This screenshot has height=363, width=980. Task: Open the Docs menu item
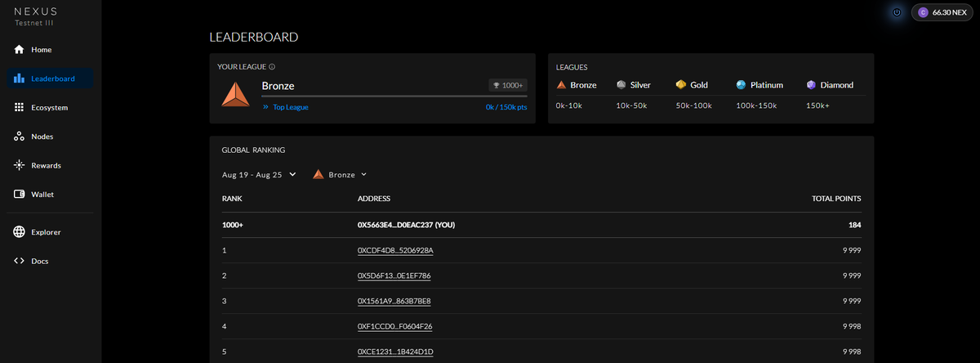(x=51, y=261)
